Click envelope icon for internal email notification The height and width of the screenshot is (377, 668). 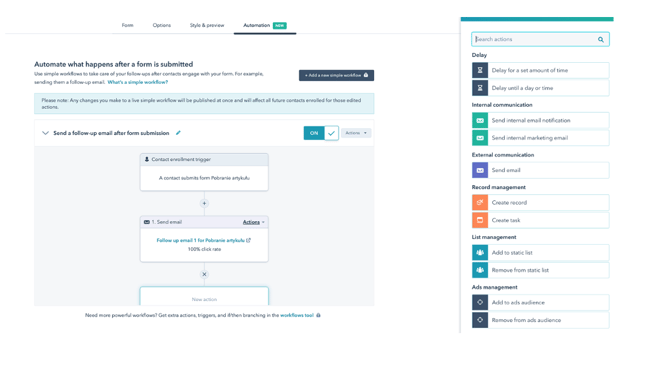(480, 120)
